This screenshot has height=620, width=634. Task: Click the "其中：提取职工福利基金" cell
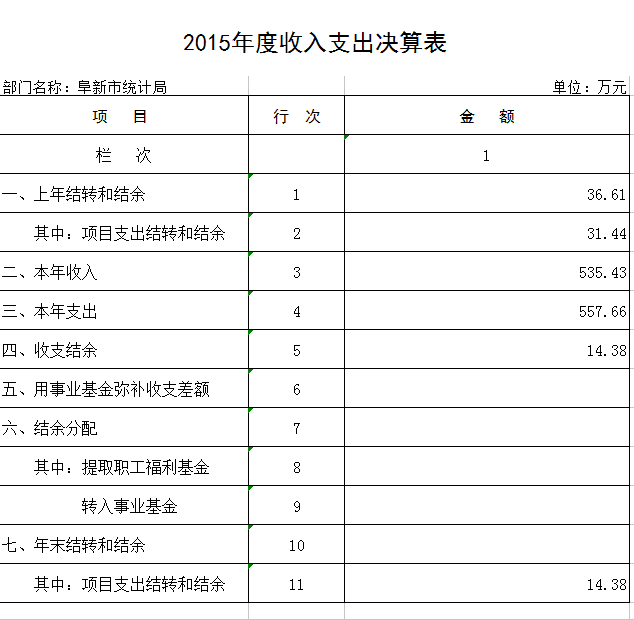click(x=122, y=467)
